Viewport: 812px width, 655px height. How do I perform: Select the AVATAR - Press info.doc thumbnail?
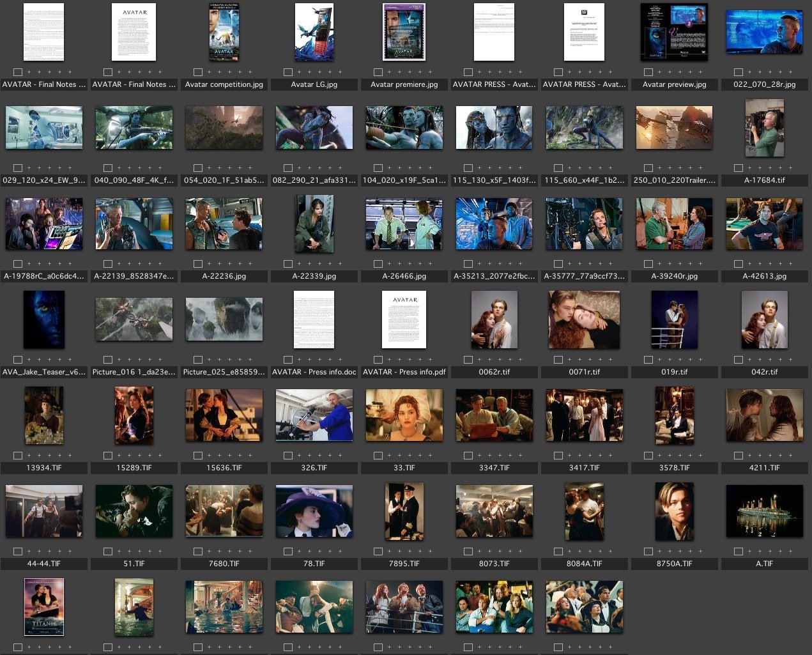tap(314, 320)
